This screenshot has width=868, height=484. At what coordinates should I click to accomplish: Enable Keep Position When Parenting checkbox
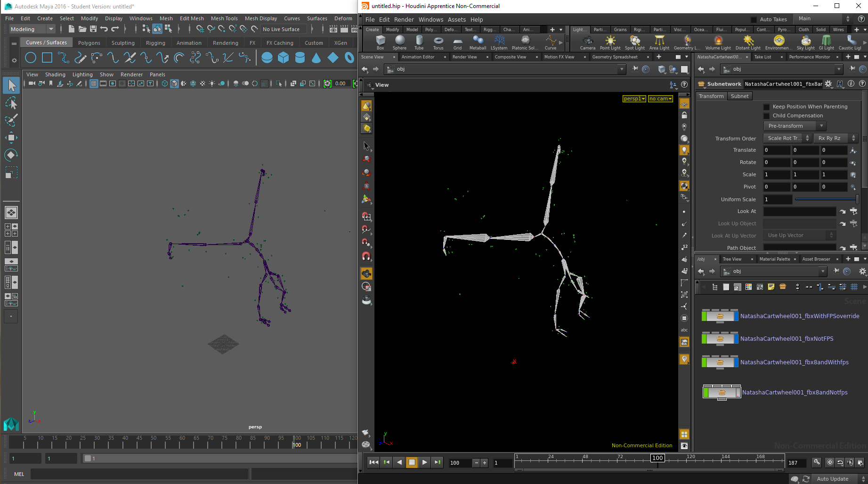point(766,107)
